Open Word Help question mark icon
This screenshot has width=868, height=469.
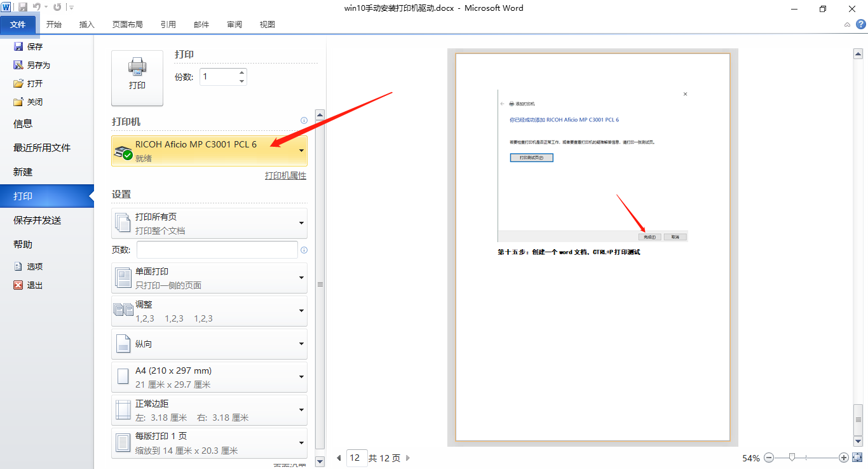pyautogui.click(x=860, y=24)
